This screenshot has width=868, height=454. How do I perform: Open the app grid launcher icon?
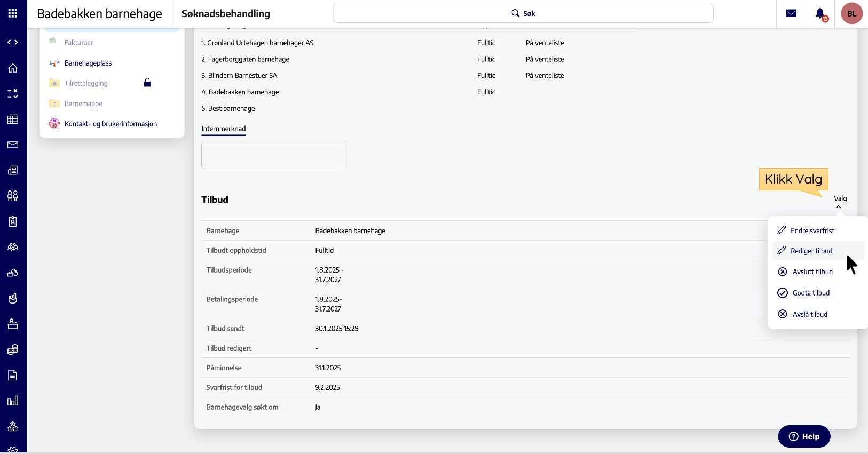click(x=13, y=13)
